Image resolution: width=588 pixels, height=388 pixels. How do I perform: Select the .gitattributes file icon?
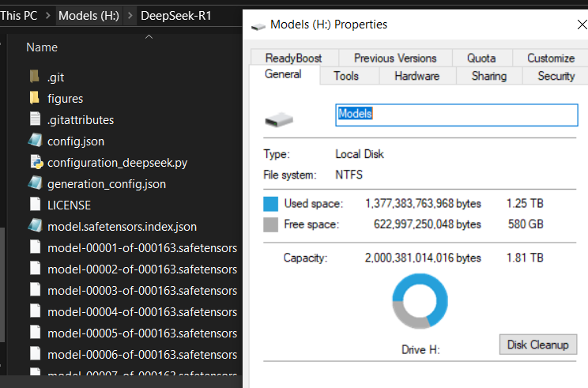(36, 119)
